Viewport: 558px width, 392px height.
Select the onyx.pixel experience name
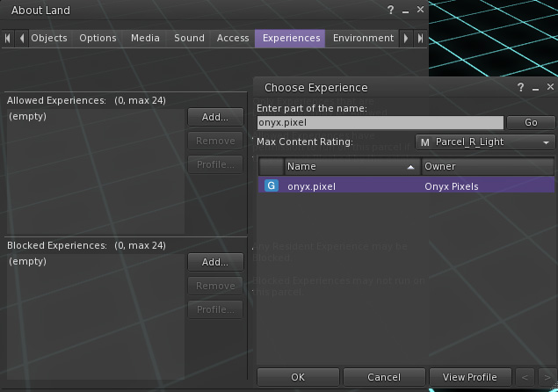(311, 186)
